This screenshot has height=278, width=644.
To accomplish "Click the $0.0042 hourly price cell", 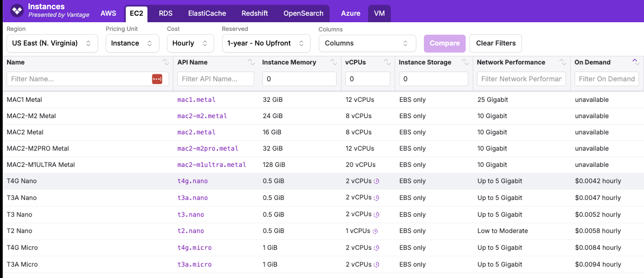I will coord(597,181).
